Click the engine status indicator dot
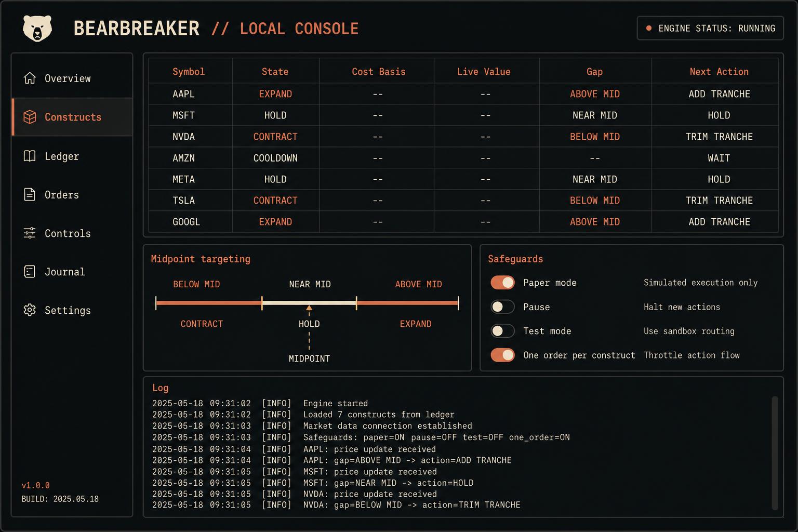Image resolution: width=798 pixels, height=532 pixels. (x=649, y=28)
